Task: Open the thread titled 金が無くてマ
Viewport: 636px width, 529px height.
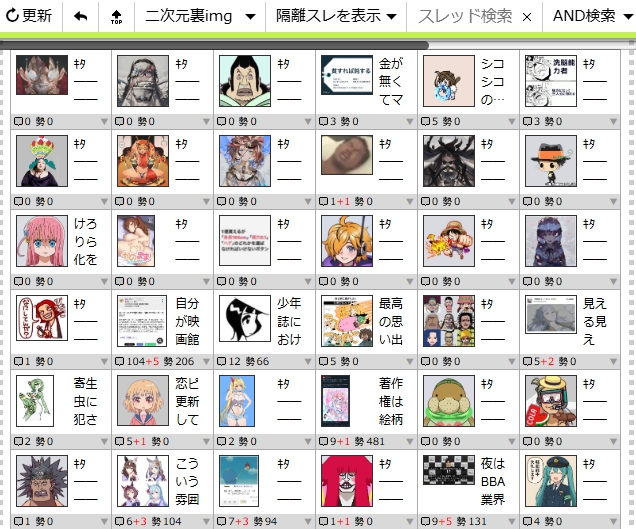Action: point(391,80)
